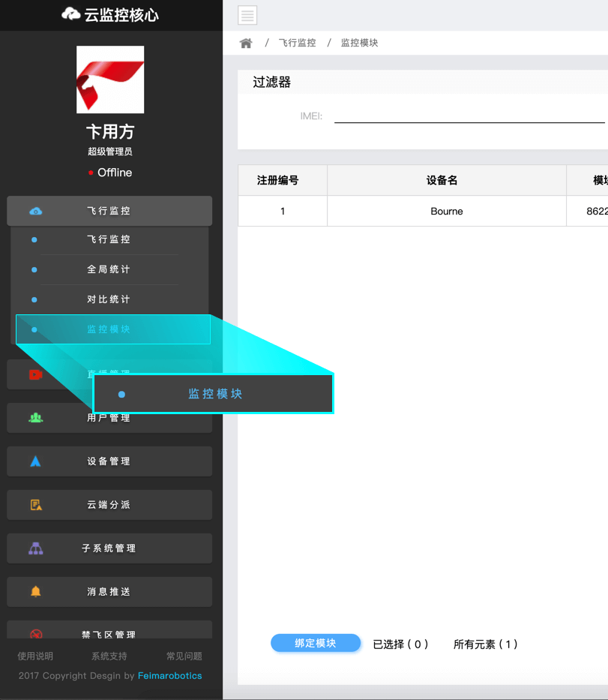Click the green users group icon
The image size is (608, 700).
[36, 418]
